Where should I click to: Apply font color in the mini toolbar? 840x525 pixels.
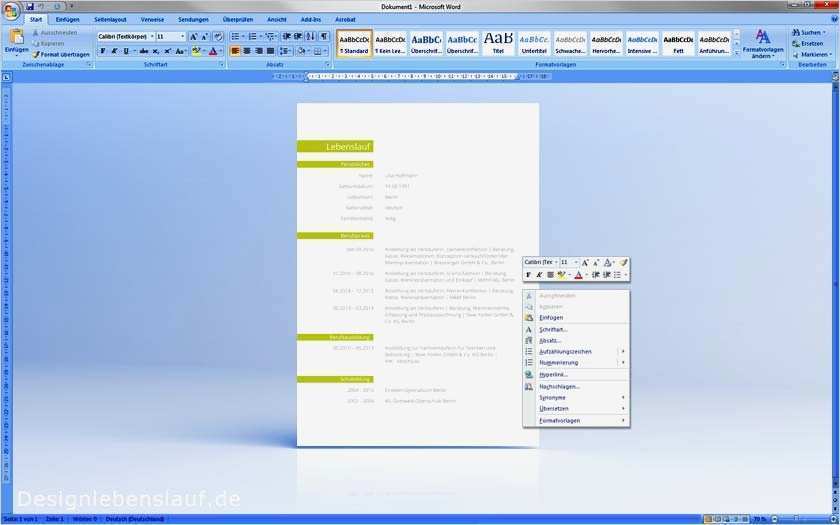(578, 275)
